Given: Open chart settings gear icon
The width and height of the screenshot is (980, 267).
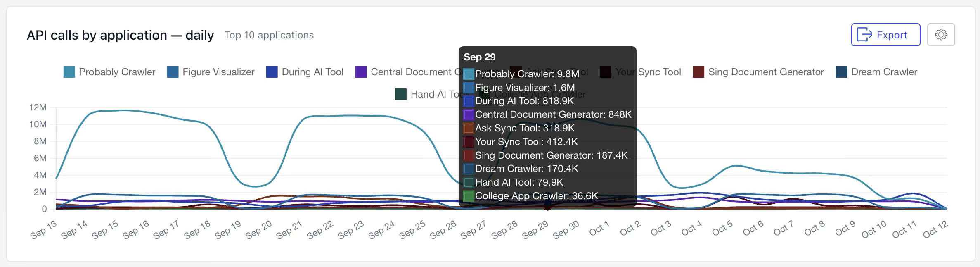Looking at the screenshot, I should [941, 35].
